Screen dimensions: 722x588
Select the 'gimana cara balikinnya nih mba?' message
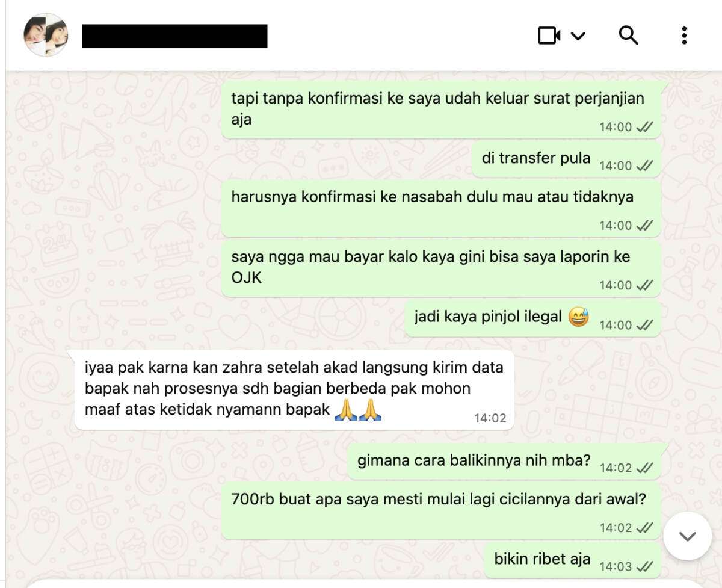coord(504,462)
